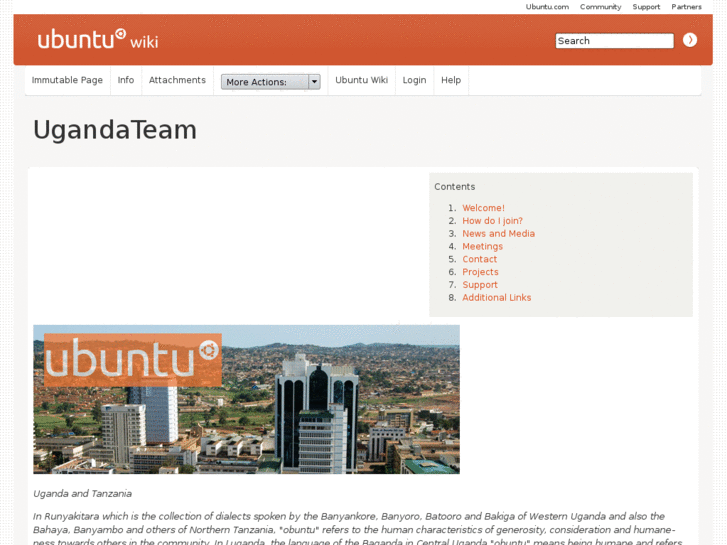727x545 pixels.
Task: Jump to Welcome! in Contents
Action: pyautogui.click(x=484, y=208)
